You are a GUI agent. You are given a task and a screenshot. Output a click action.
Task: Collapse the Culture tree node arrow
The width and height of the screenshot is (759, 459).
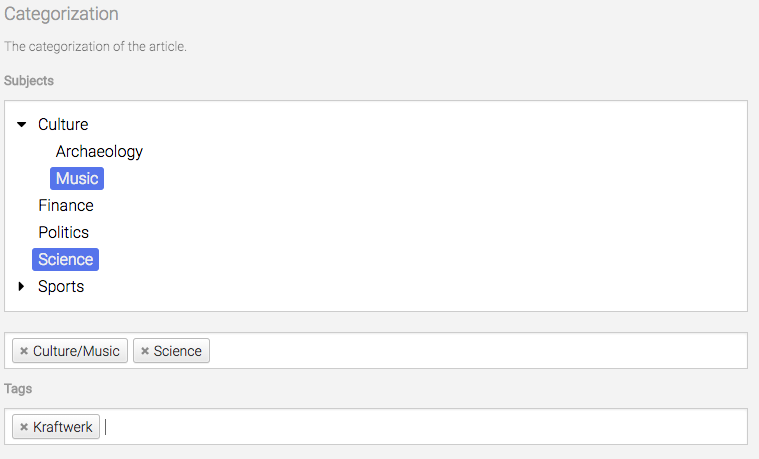click(x=22, y=125)
